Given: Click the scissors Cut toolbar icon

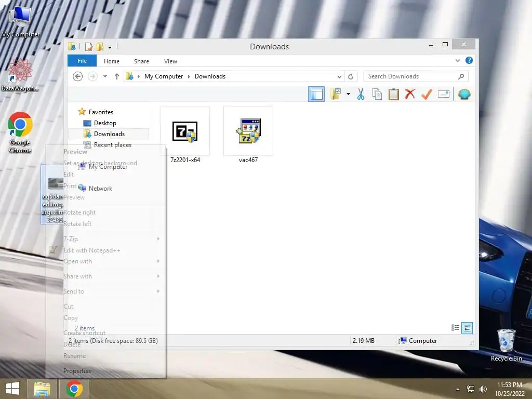Looking at the screenshot, I should tap(361, 94).
